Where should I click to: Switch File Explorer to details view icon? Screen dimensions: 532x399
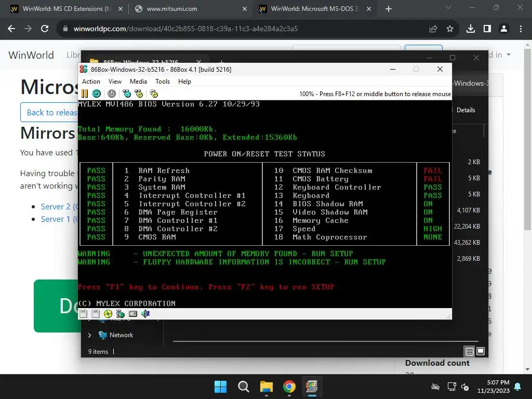click(x=470, y=352)
